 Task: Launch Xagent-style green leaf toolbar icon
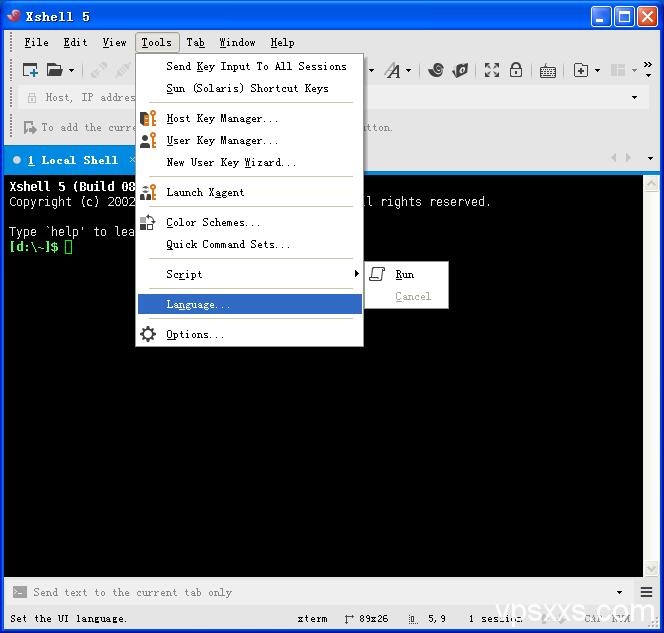pos(460,70)
